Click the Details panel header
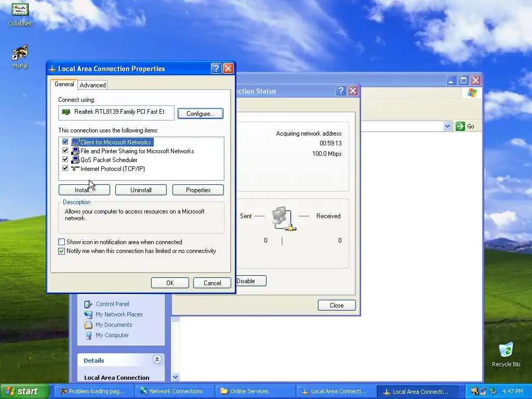 121,360
